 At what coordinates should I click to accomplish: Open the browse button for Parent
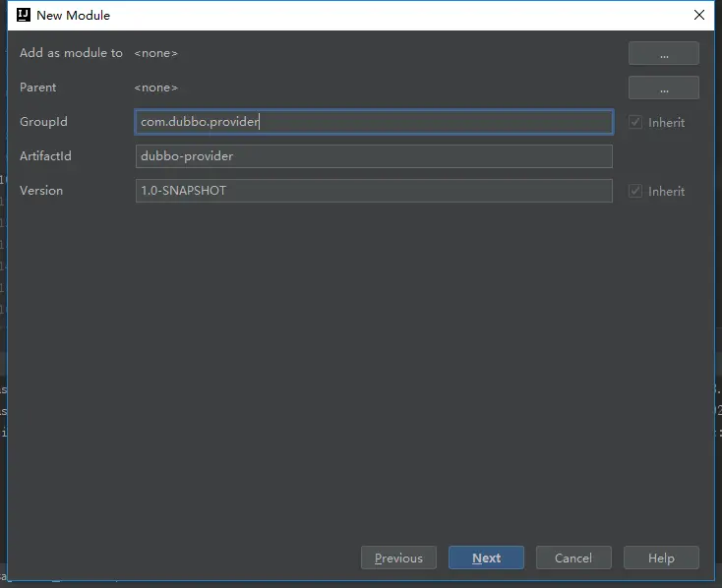(664, 88)
